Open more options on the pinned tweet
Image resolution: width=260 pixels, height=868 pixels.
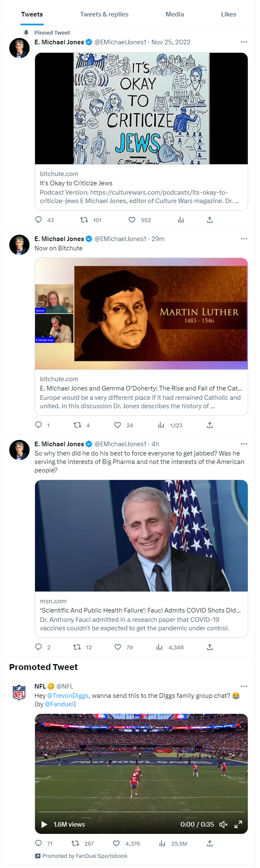(x=244, y=42)
